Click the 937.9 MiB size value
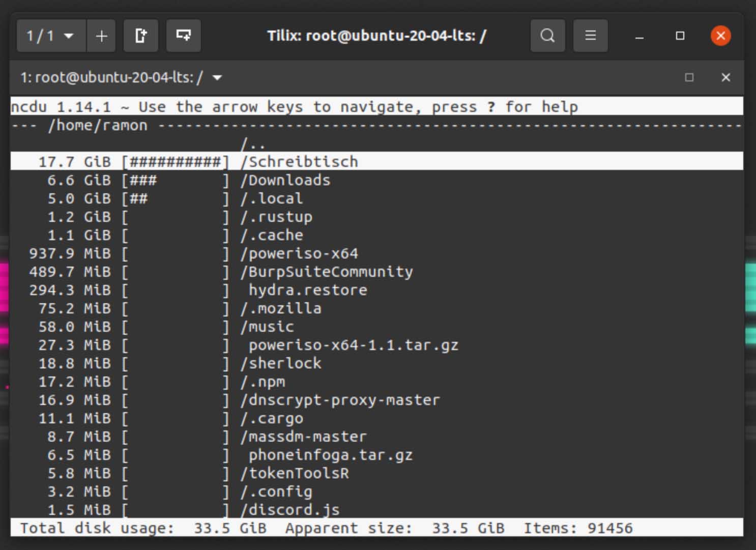Image resolution: width=756 pixels, height=550 pixels. [70, 253]
